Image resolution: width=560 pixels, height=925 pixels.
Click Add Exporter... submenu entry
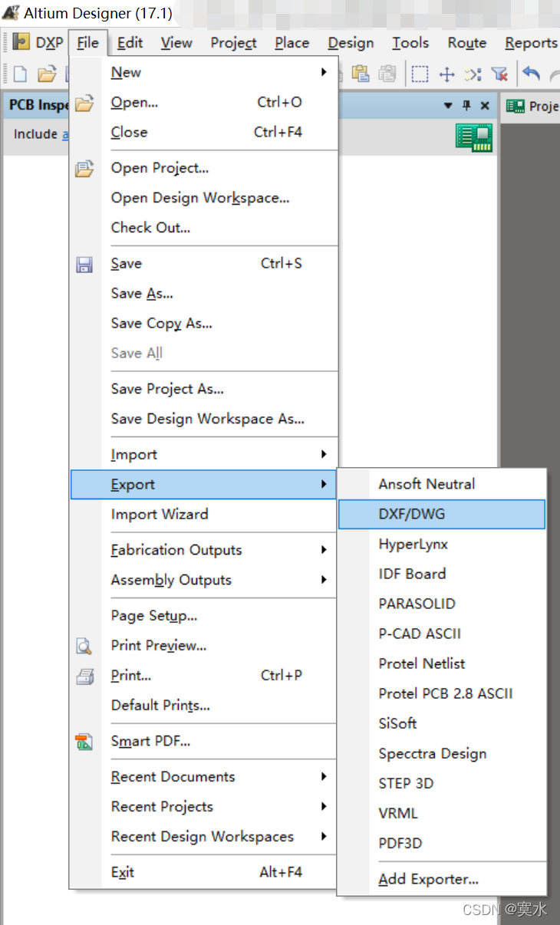pos(442,880)
